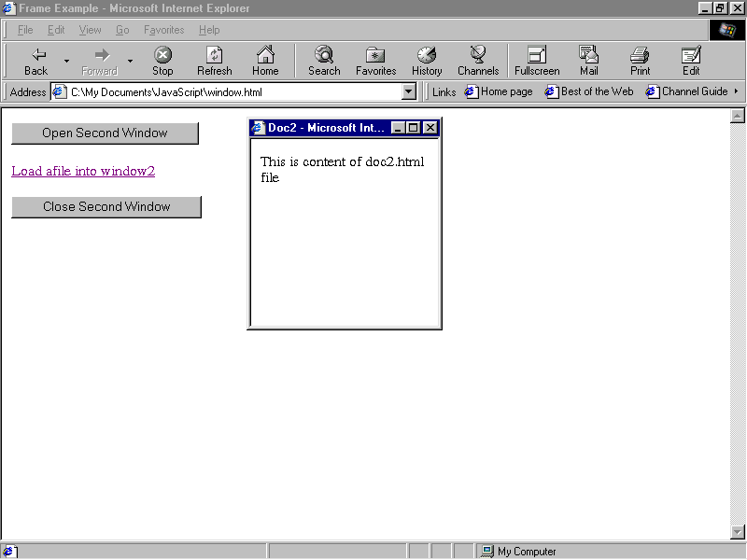Expand the Links bar overflow arrow
The width and height of the screenshot is (747, 560).
737,91
